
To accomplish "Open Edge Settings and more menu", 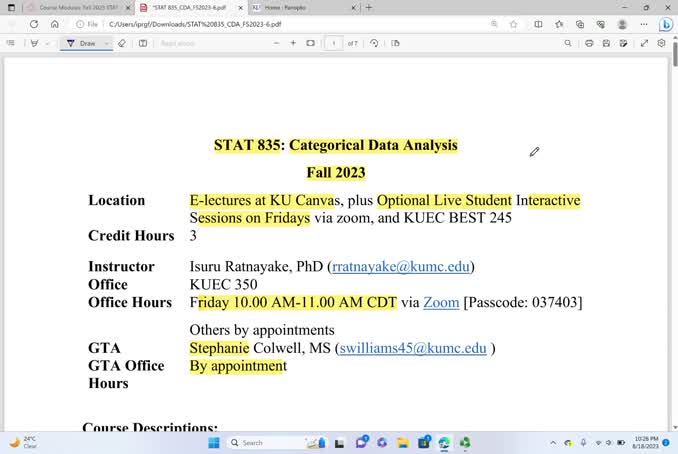I will pos(644,24).
